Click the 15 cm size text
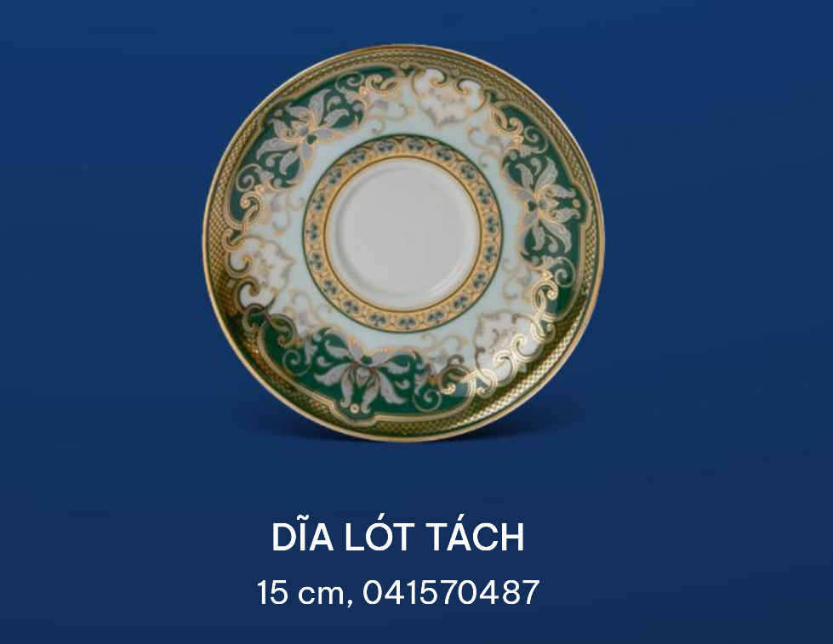 301,592
